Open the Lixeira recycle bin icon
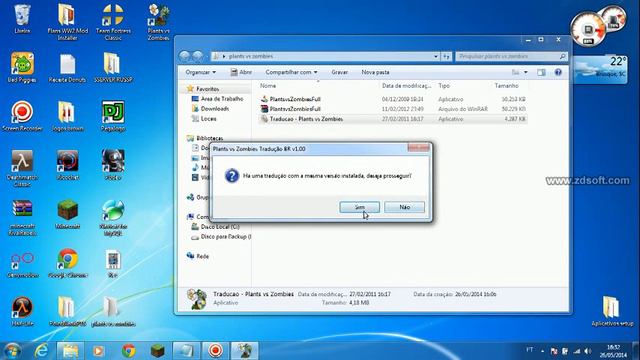The width and height of the screenshot is (640, 360). (22, 19)
